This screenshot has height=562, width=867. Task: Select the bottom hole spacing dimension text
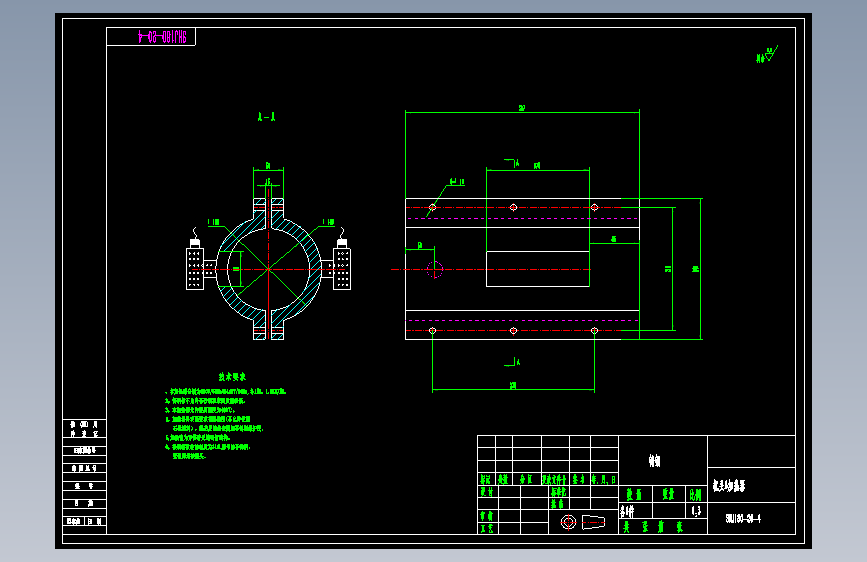tap(513, 386)
